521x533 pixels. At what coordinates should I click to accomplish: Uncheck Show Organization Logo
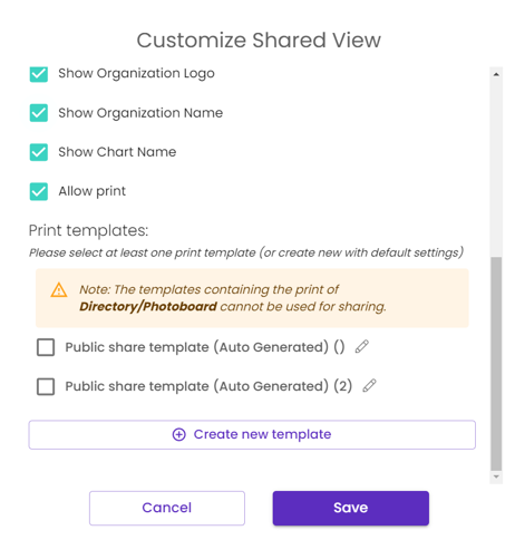(x=39, y=74)
